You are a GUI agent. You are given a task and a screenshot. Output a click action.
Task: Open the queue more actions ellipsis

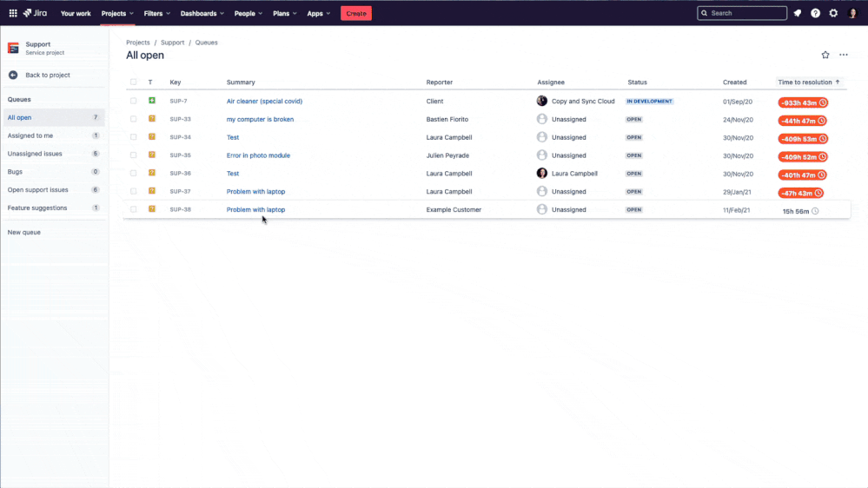click(843, 55)
